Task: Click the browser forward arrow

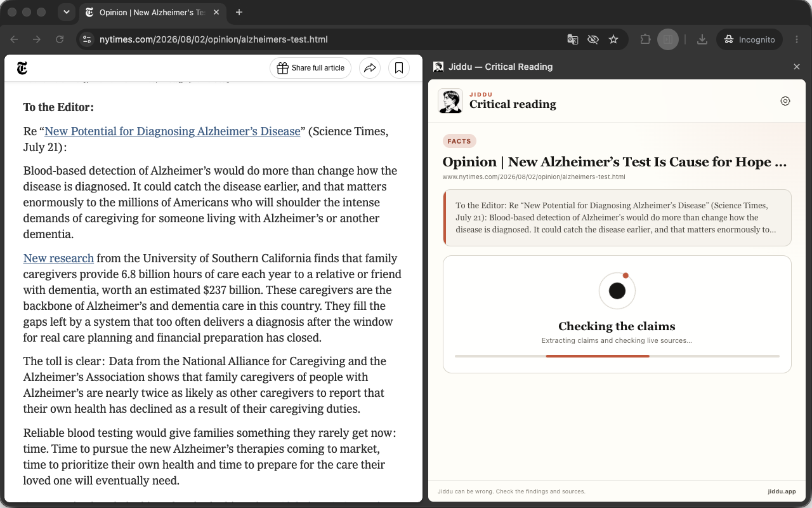Action: click(37, 39)
